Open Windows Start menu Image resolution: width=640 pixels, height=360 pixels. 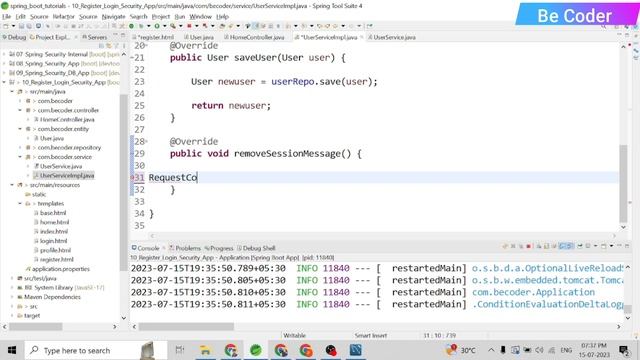[x=12, y=350]
